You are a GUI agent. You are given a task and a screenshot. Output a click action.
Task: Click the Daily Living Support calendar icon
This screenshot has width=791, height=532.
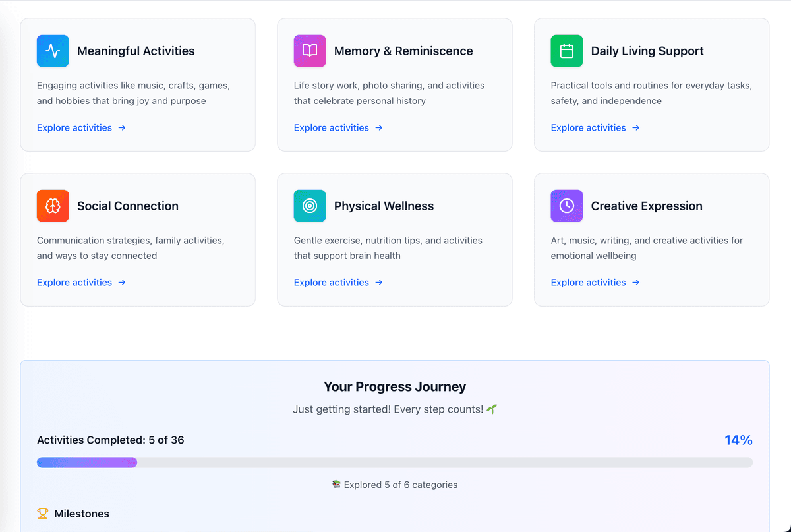pos(567,51)
